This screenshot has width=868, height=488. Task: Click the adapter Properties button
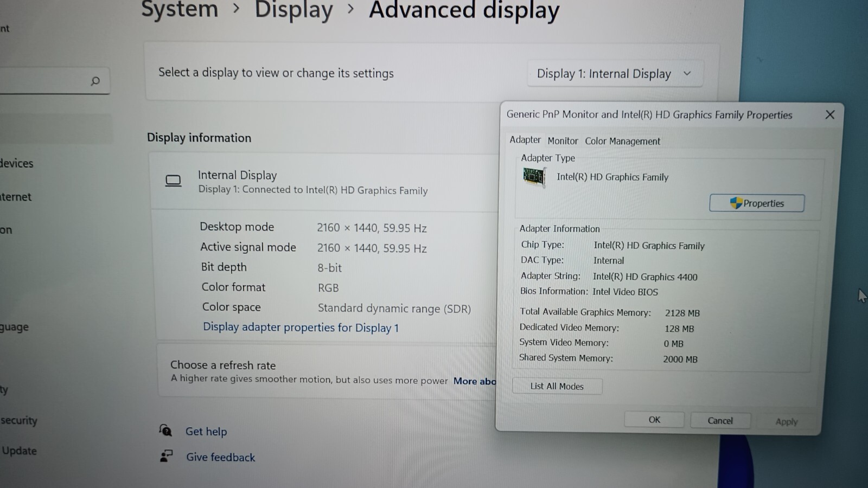point(757,203)
